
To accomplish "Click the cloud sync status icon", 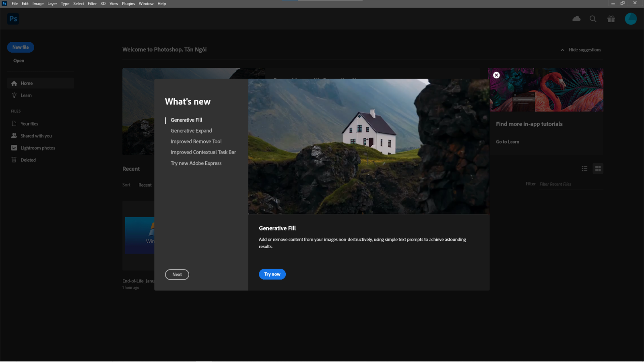I will pos(576,19).
